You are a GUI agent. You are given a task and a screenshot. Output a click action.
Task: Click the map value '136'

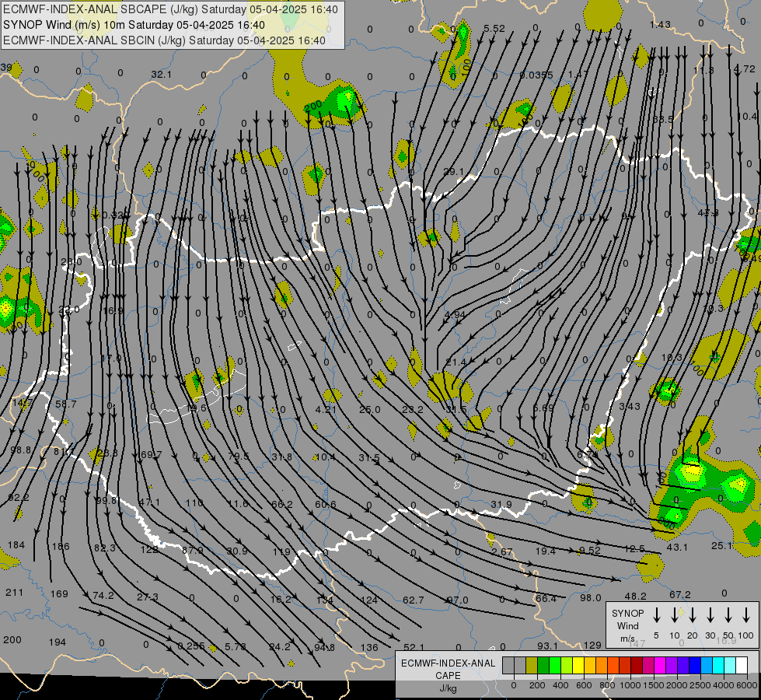(369, 648)
